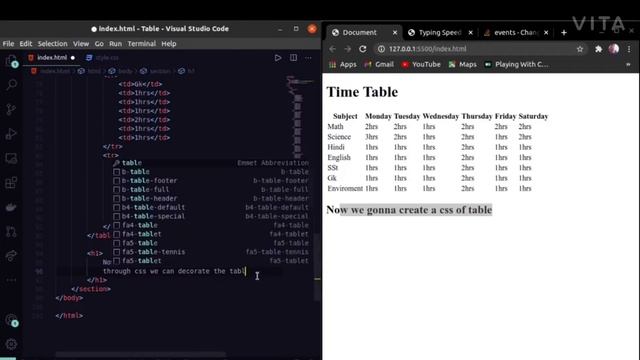Choose the b-table-header suggestion
This screenshot has width=640, height=360.
211,199
